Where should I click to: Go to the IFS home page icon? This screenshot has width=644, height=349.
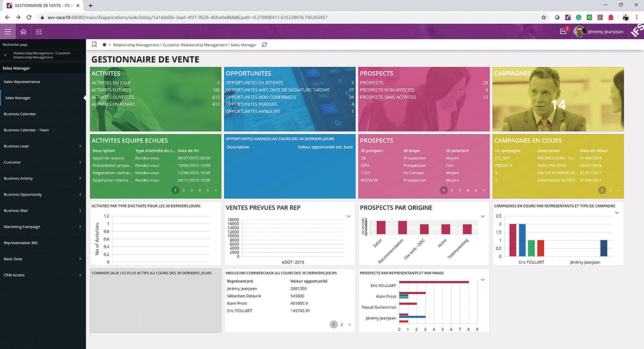[23, 32]
